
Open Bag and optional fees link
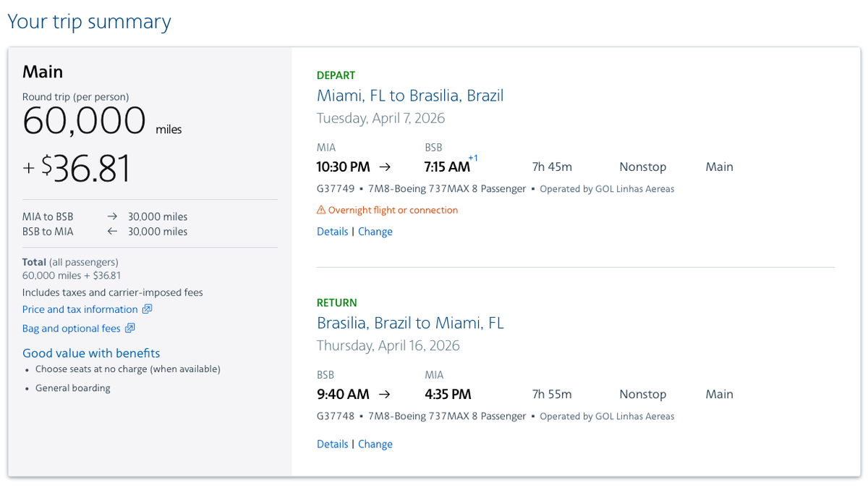71,329
